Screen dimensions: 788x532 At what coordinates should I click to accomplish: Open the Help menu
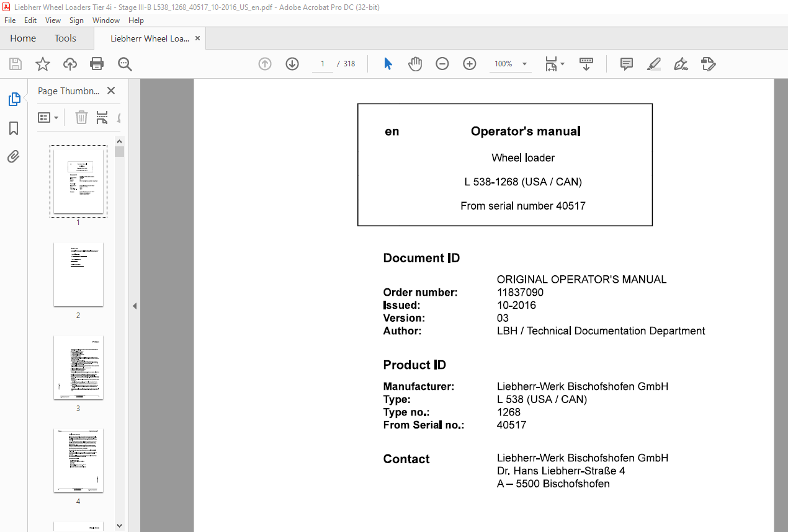(136, 20)
